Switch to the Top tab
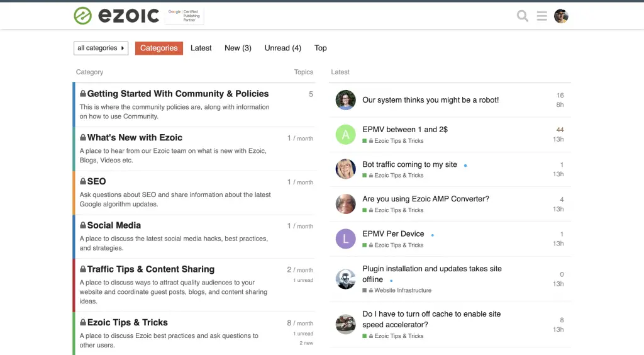The height and width of the screenshot is (355, 644). [320, 48]
